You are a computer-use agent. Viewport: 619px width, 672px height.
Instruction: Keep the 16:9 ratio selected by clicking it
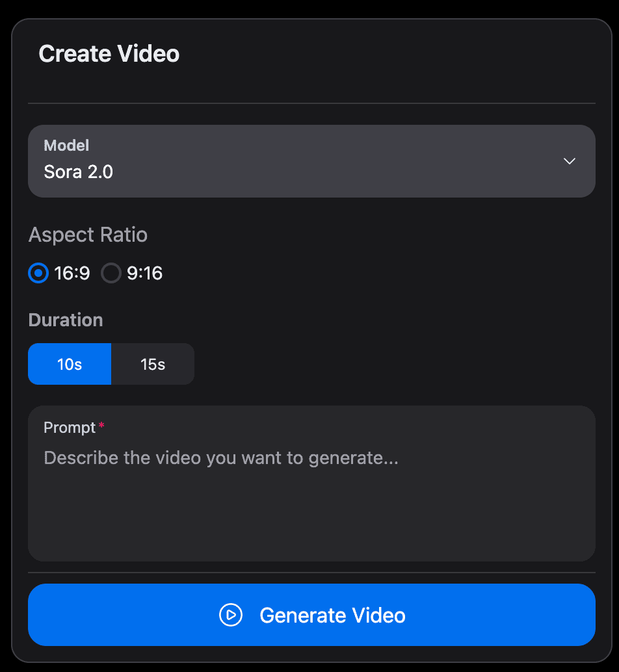click(x=59, y=273)
